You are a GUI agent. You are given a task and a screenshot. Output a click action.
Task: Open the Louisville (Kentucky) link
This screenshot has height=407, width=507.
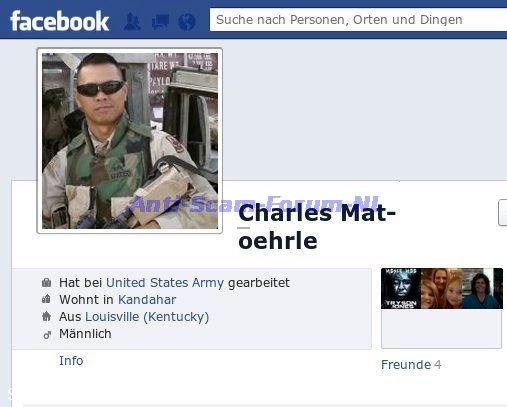pos(147,317)
